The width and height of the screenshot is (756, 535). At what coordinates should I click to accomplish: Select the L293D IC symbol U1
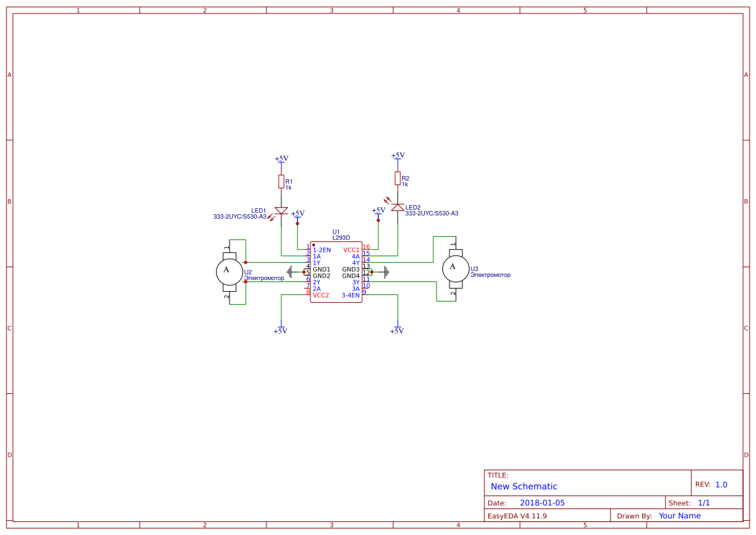point(336,272)
